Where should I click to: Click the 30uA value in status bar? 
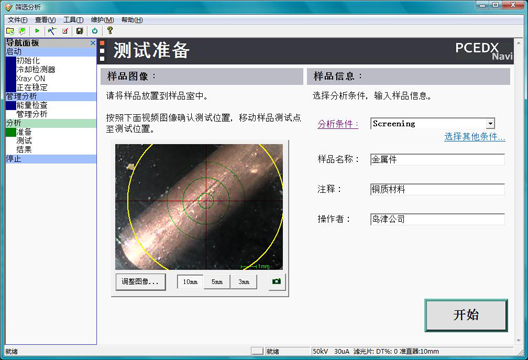[341, 352]
